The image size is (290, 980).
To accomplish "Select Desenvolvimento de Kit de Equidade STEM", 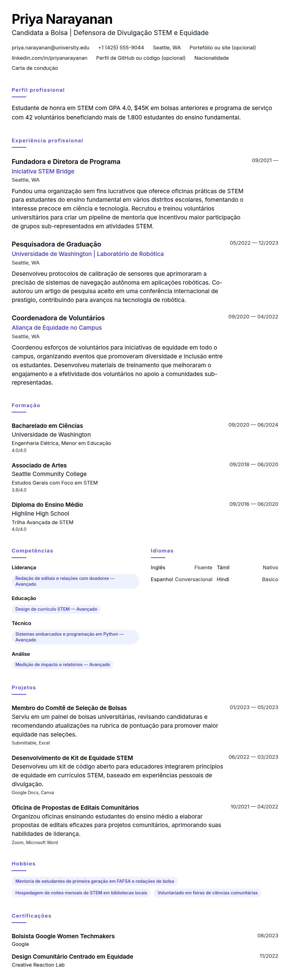I will click(72, 758).
